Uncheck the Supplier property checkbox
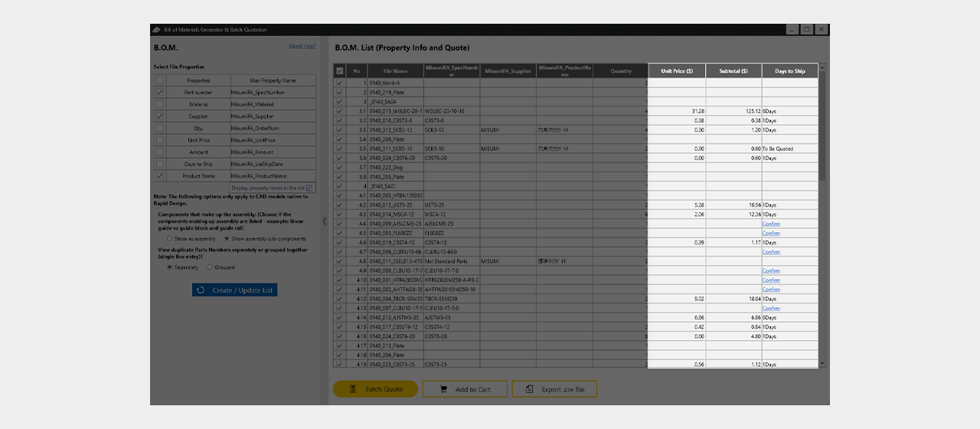This screenshot has width=980, height=429. click(x=160, y=116)
